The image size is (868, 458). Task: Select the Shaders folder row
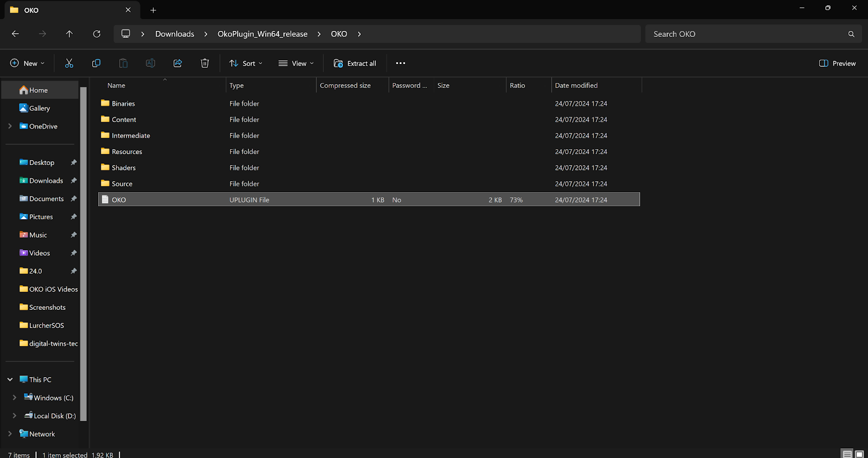pos(369,168)
